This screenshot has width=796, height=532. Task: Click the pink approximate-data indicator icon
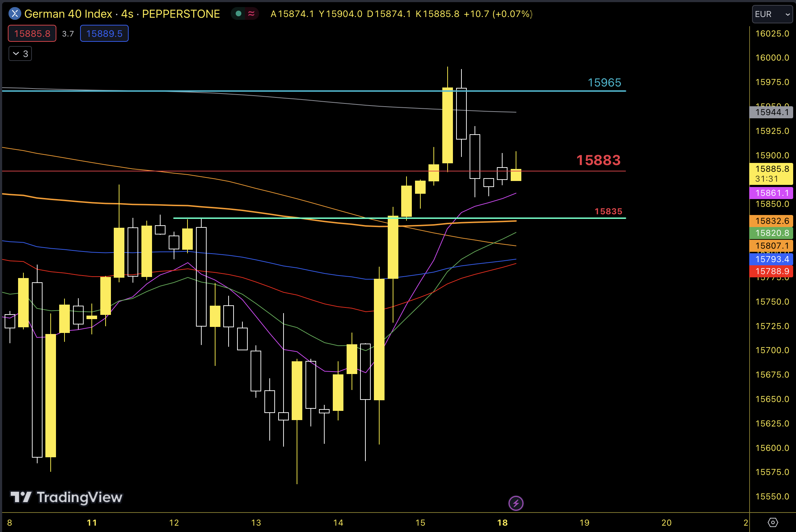coord(251,14)
